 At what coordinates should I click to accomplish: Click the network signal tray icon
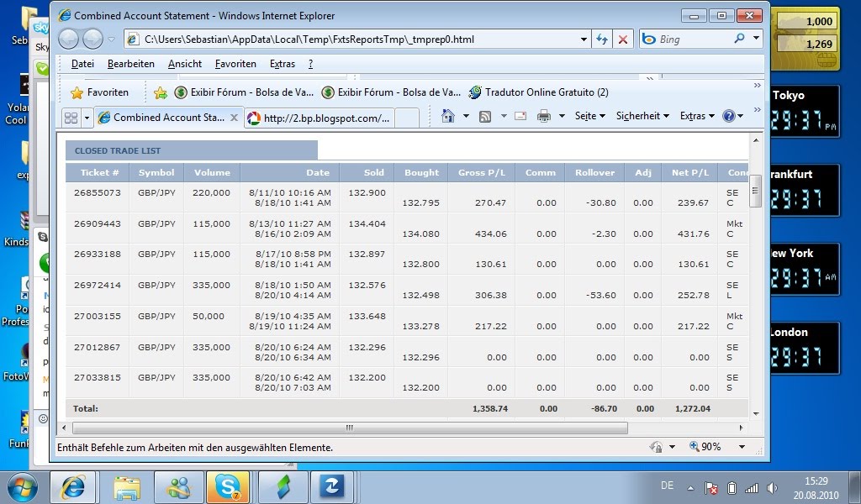point(751,488)
